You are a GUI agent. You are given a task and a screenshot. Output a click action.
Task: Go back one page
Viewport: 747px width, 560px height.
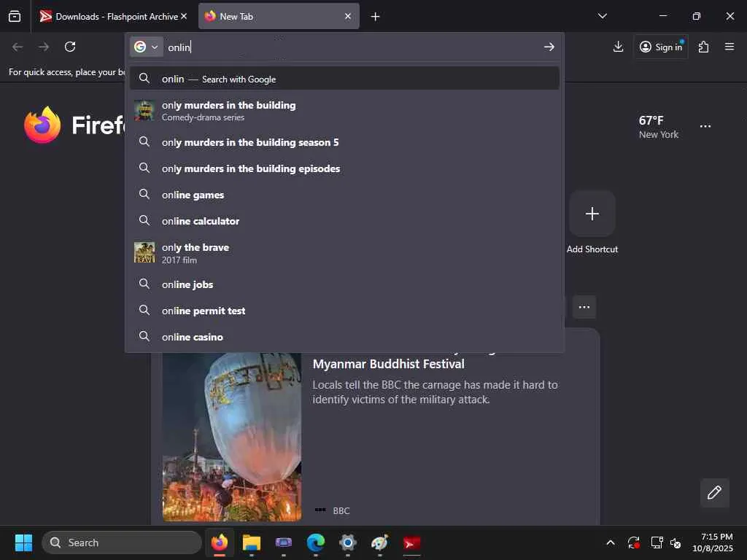[x=18, y=47]
